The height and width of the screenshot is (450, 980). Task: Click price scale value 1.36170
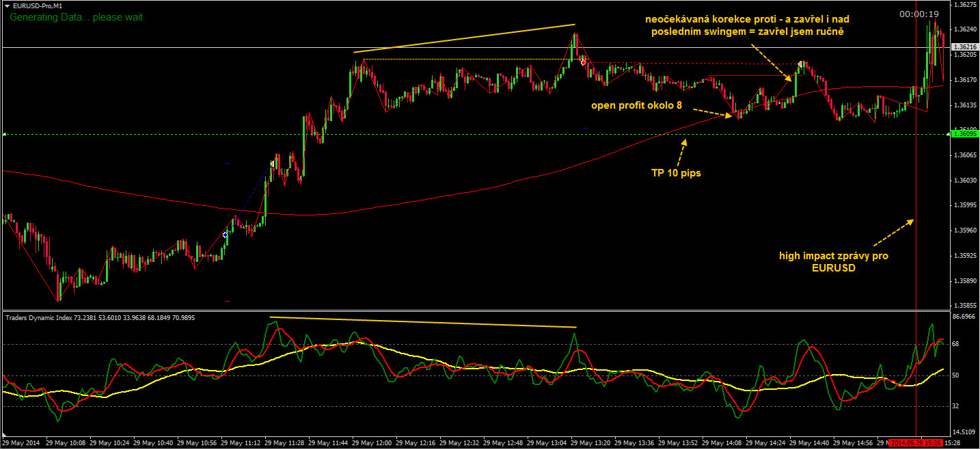[x=966, y=80]
